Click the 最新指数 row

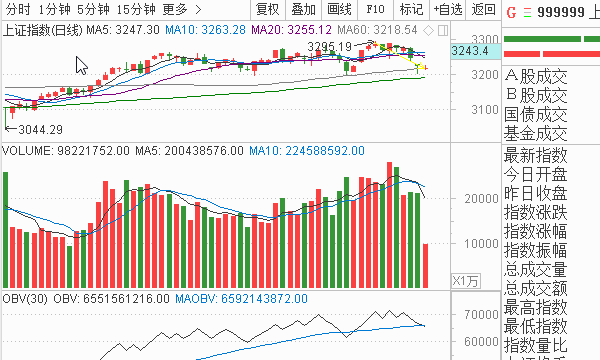(x=535, y=155)
